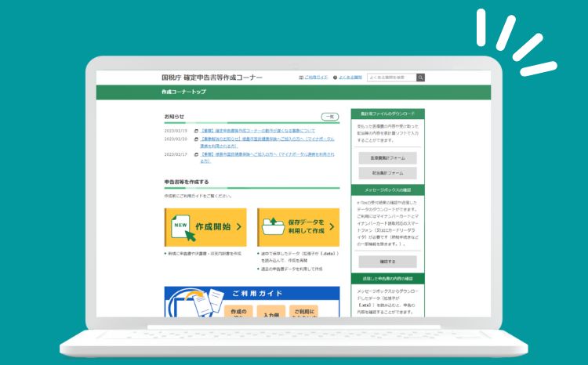Click the 医療費集計フォーム button
This screenshot has width=588, height=365.
387,158
